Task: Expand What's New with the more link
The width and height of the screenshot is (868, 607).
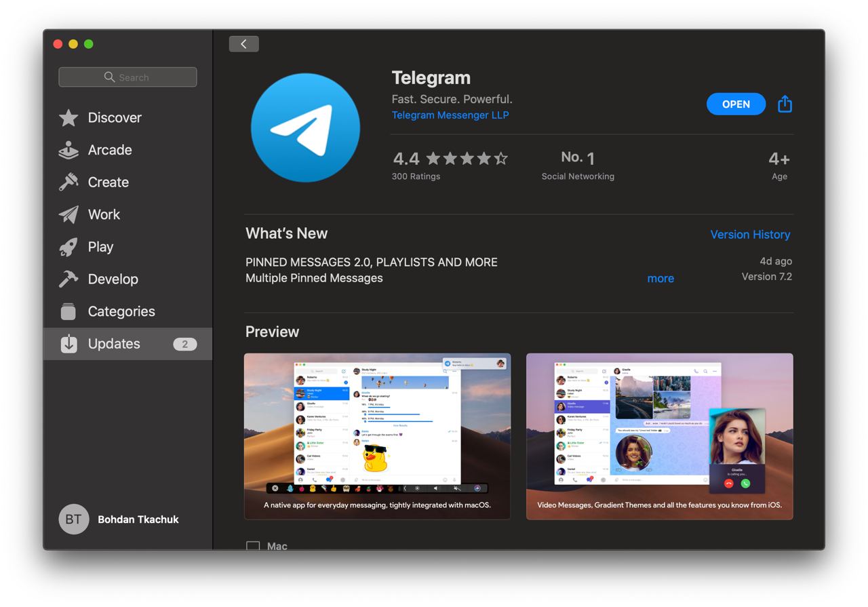Action: (x=660, y=279)
